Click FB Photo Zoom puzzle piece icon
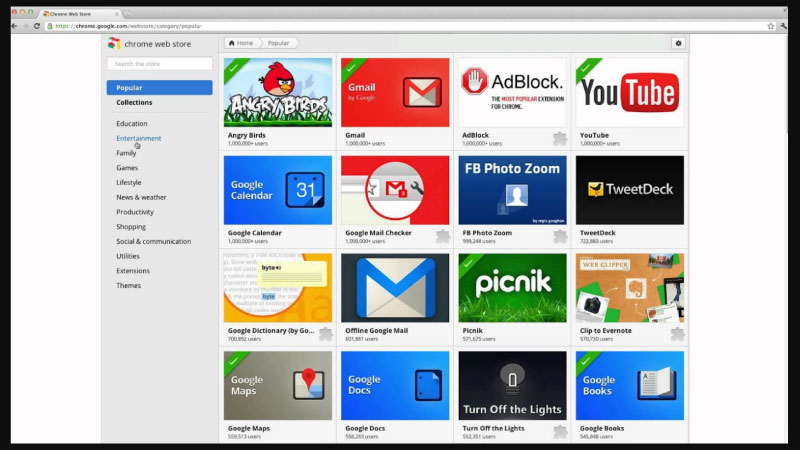800x450 pixels. coord(560,236)
